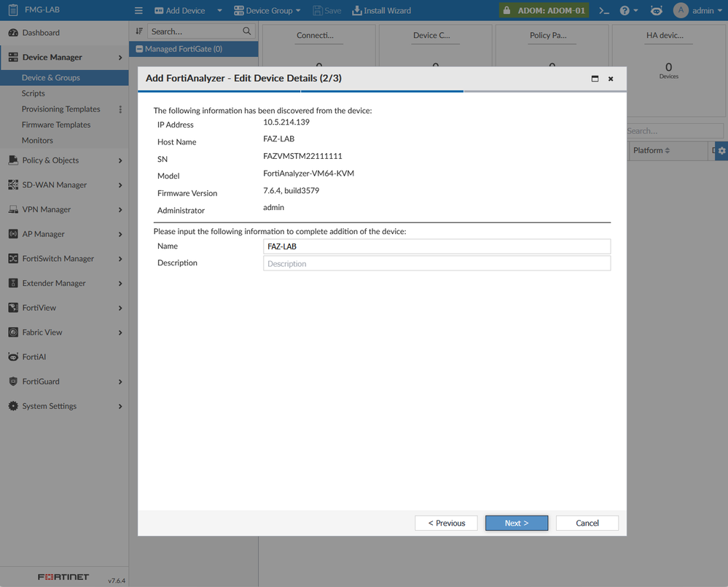Click the FortiGuard shield icon
728x587 pixels.
13,381
